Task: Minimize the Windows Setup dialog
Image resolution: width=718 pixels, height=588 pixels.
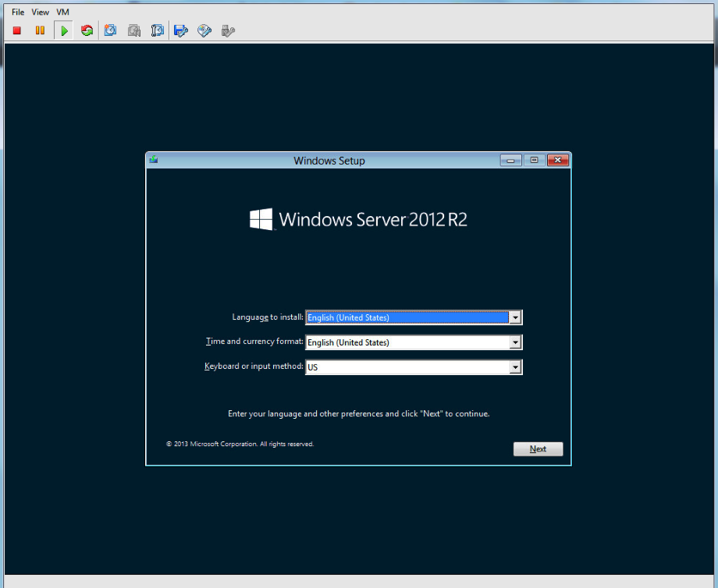Action: [x=511, y=161]
